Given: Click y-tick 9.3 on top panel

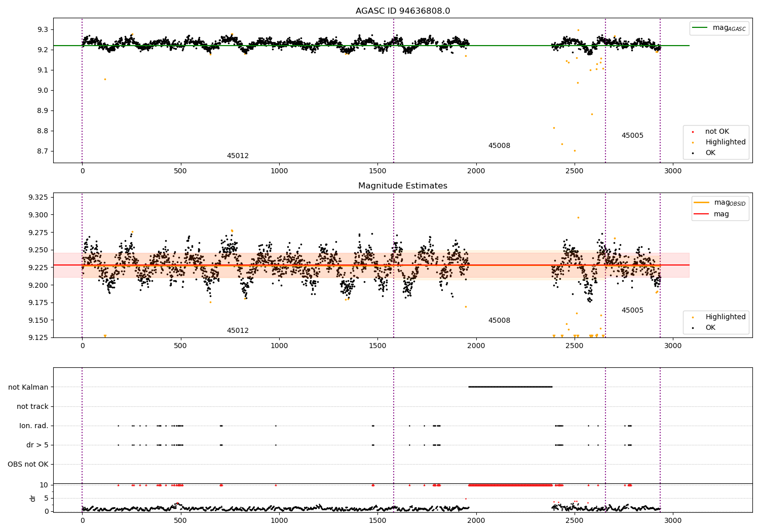Looking at the screenshot, I should [x=43, y=29].
